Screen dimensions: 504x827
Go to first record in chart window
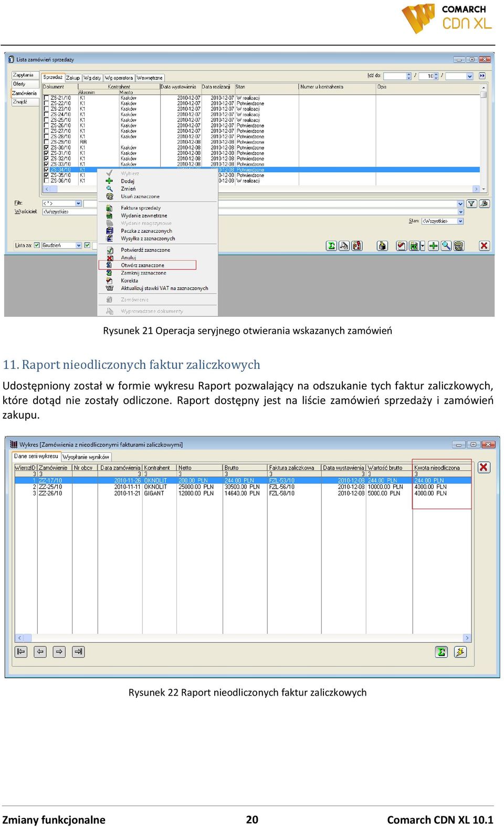tap(21, 652)
